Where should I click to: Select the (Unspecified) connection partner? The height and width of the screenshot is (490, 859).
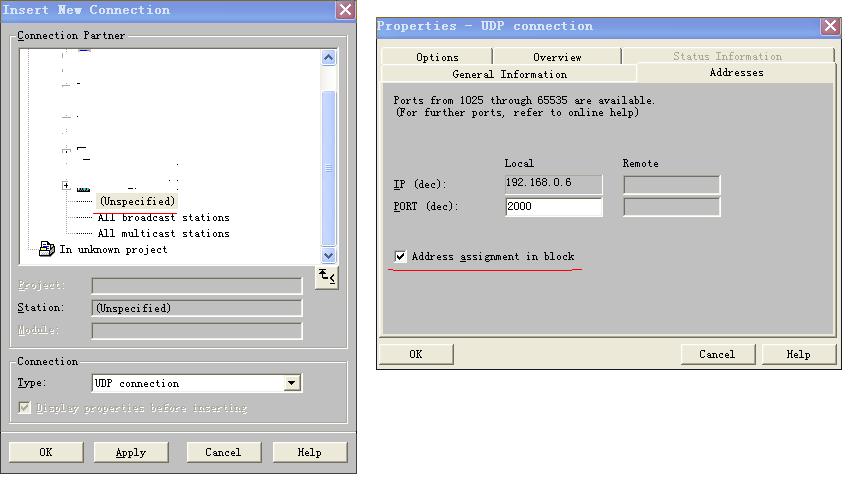coord(136,201)
